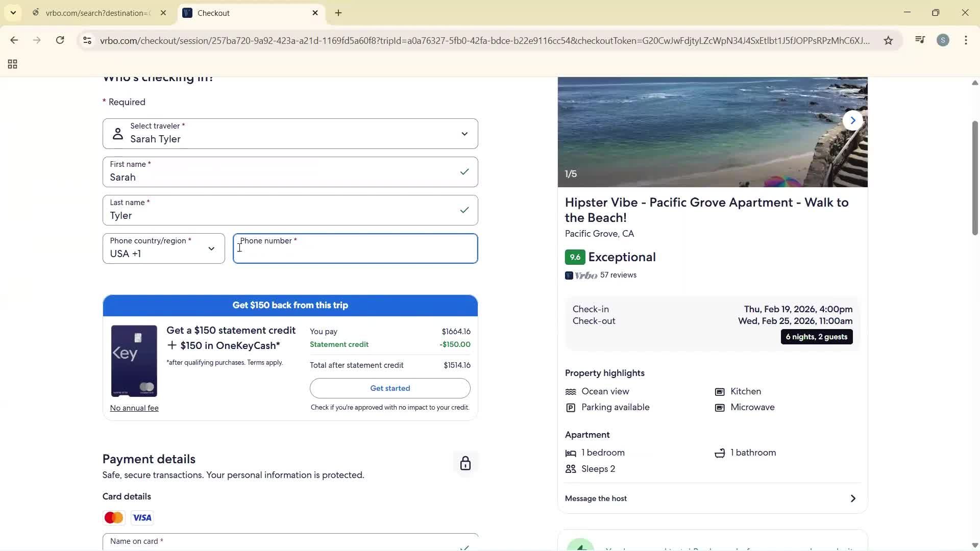Open the tab groups grid icon
The height and width of the screenshot is (551, 980).
(x=12, y=64)
